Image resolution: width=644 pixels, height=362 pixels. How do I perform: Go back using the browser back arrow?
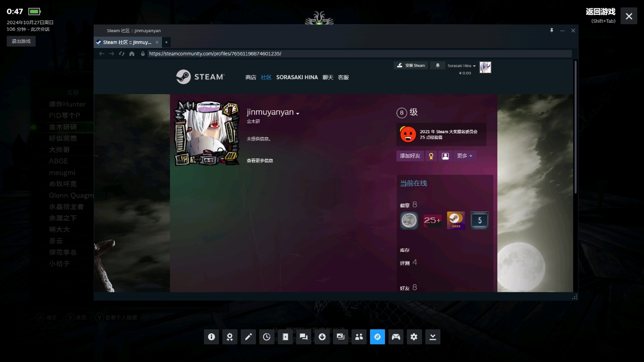(x=102, y=53)
